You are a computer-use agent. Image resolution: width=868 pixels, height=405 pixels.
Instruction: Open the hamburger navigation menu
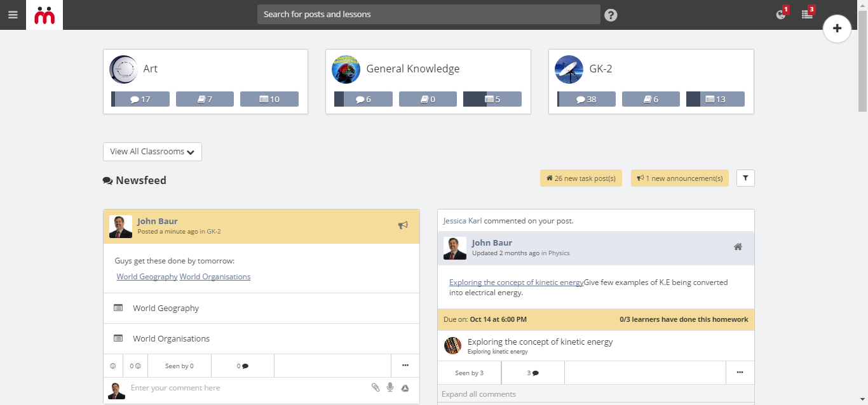coord(13,15)
